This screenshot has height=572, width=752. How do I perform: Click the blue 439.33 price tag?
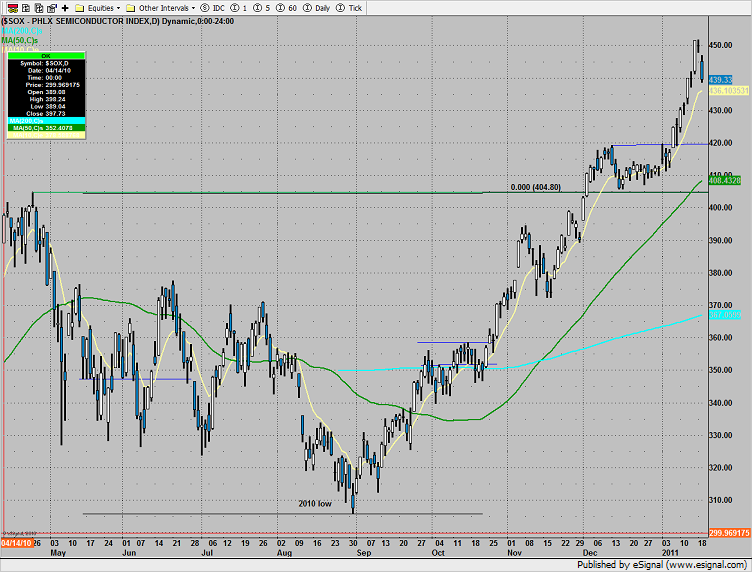721,79
